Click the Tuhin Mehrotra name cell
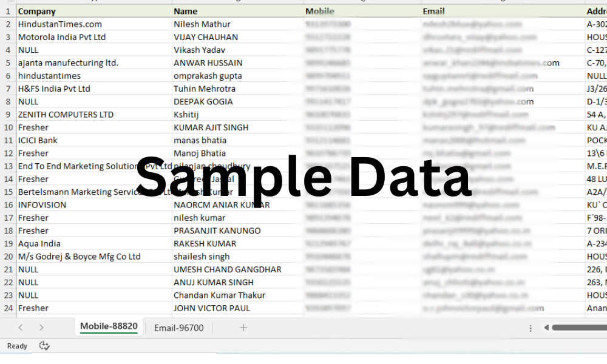This screenshot has height=364, width=607. (238, 89)
